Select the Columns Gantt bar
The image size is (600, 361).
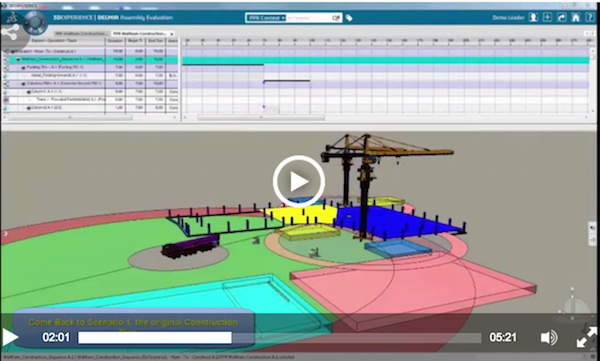[287, 81]
